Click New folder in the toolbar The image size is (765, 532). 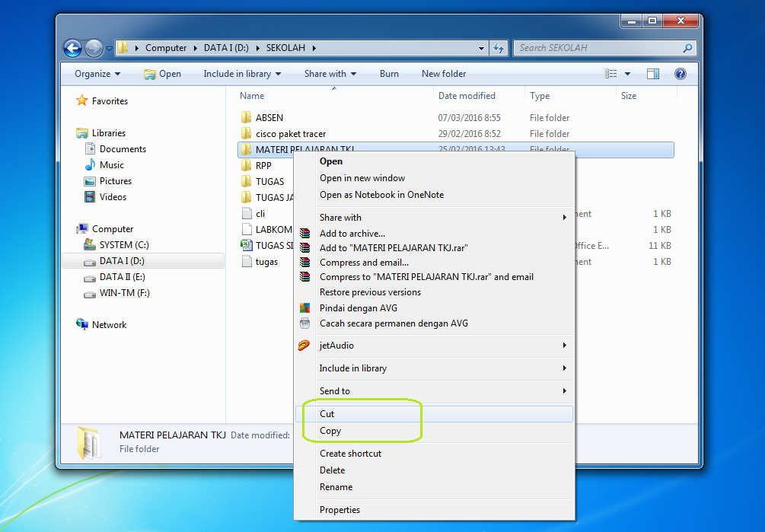pos(444,74)
